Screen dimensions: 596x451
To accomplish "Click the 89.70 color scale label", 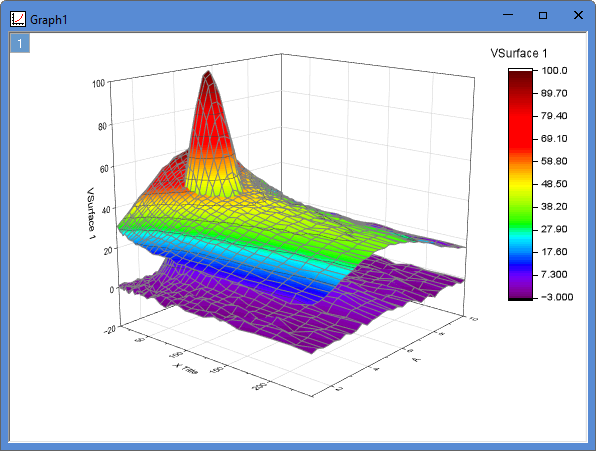I will (554, 93).
